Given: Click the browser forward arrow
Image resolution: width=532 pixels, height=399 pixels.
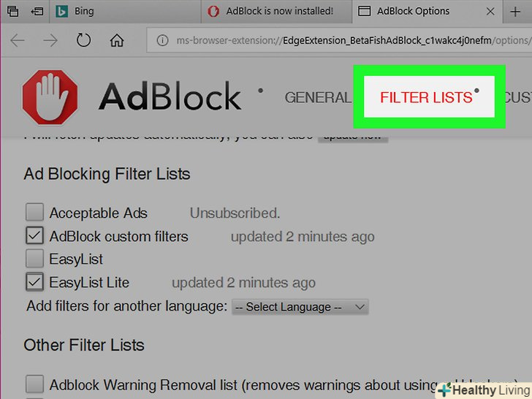Looking at the screenshot, I should [x=50, y=41].
